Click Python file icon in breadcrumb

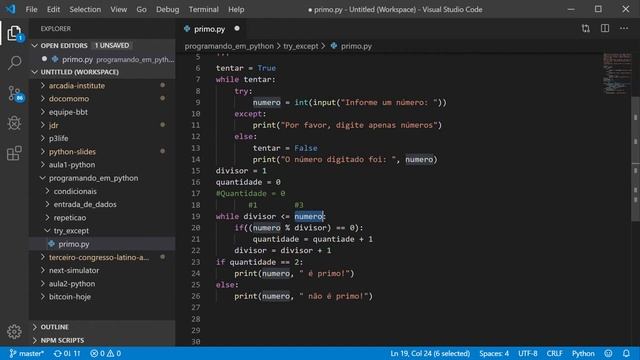[x=334, y=46]
